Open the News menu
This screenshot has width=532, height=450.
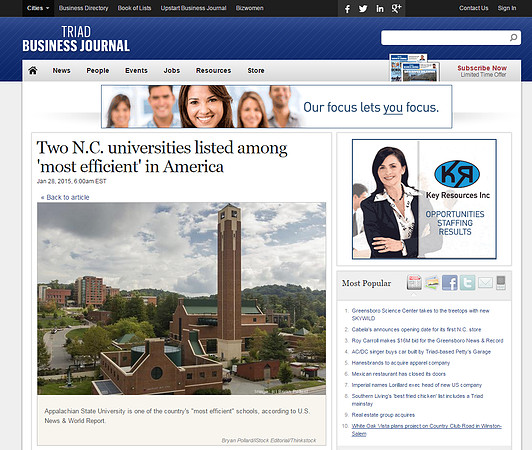(61, 71)
